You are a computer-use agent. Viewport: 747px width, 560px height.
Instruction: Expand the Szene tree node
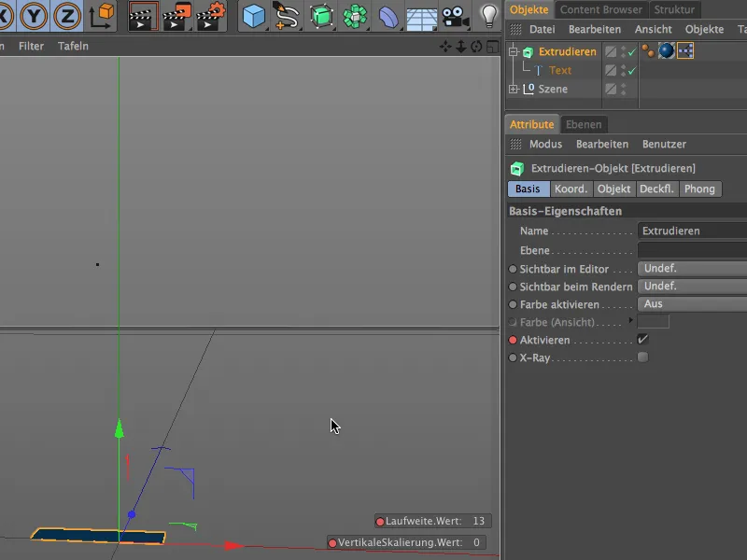513,89
